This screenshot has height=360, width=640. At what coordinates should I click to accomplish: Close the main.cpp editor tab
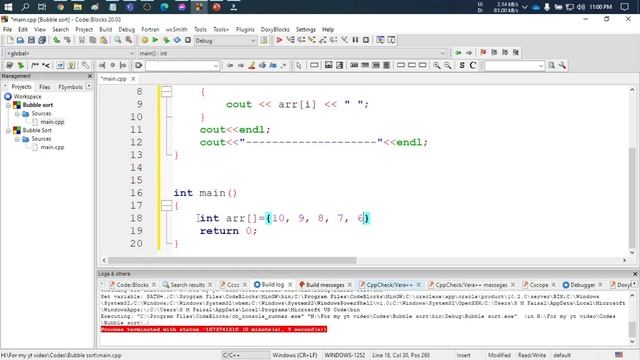133,79
